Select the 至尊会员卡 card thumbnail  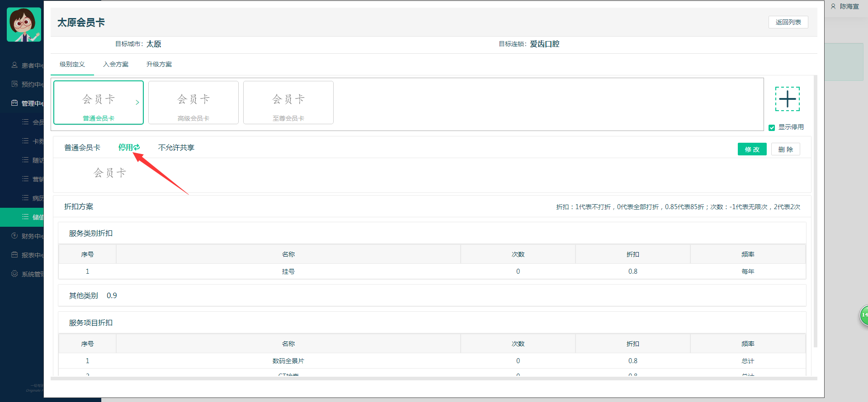tap(288, 103)
